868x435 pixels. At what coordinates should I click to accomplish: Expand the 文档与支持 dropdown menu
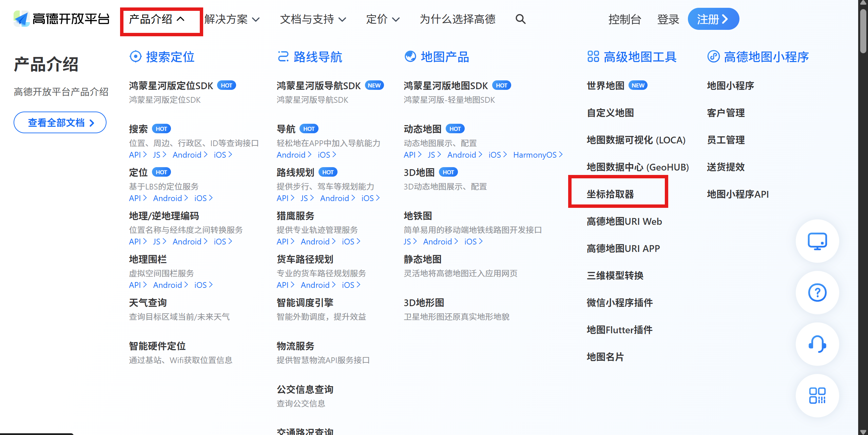(x=313, y=19)
